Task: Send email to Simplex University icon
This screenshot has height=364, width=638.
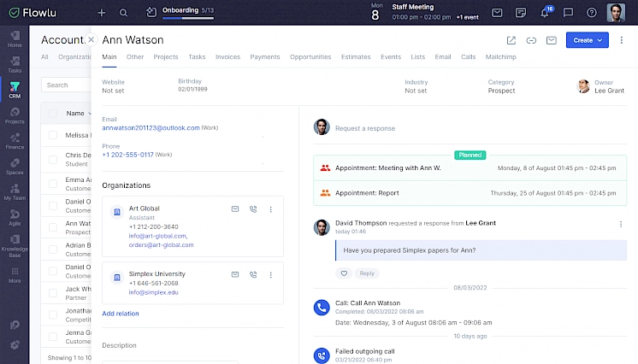Action: coord(235,274)
